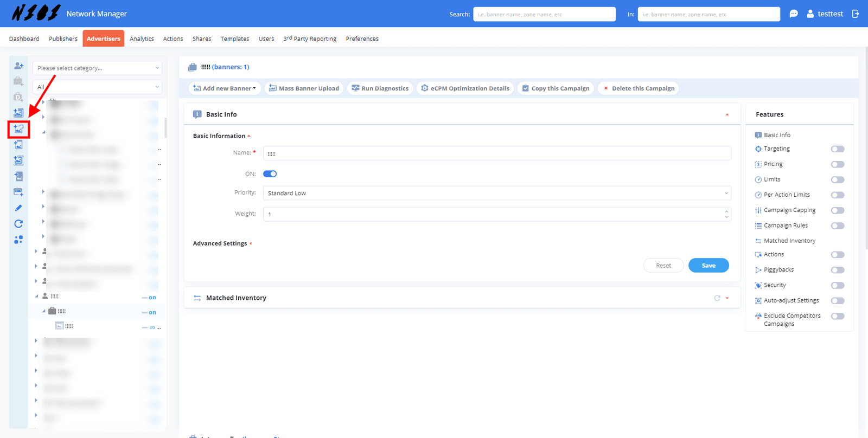This screenshot has width=868, height=438.
Task: Collapse the !!!!! advertiser tree node
Action: coord(36,297)
